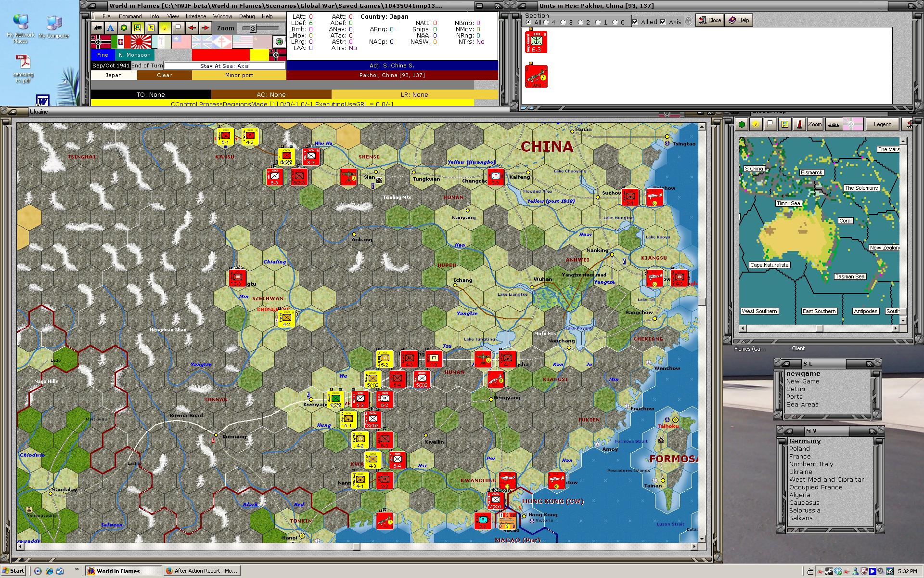Toggle the Axis checkbox
Viewport: 924px width, 578px height.
(663, 22)
